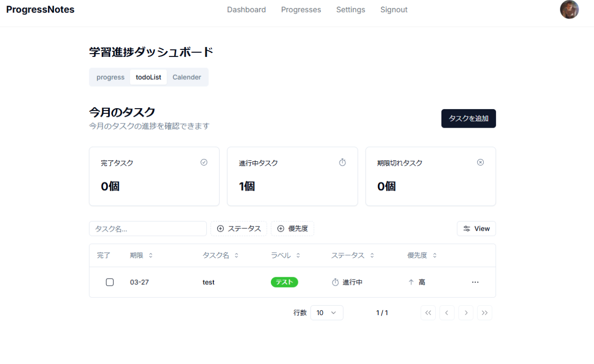Focus the タスク名 search field
The height and width of the screenshot is (364, 594).
tap(148, 229)
